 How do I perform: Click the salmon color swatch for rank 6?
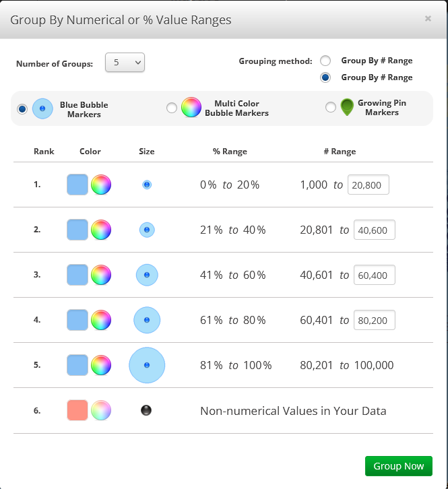[x=77, y=410]
